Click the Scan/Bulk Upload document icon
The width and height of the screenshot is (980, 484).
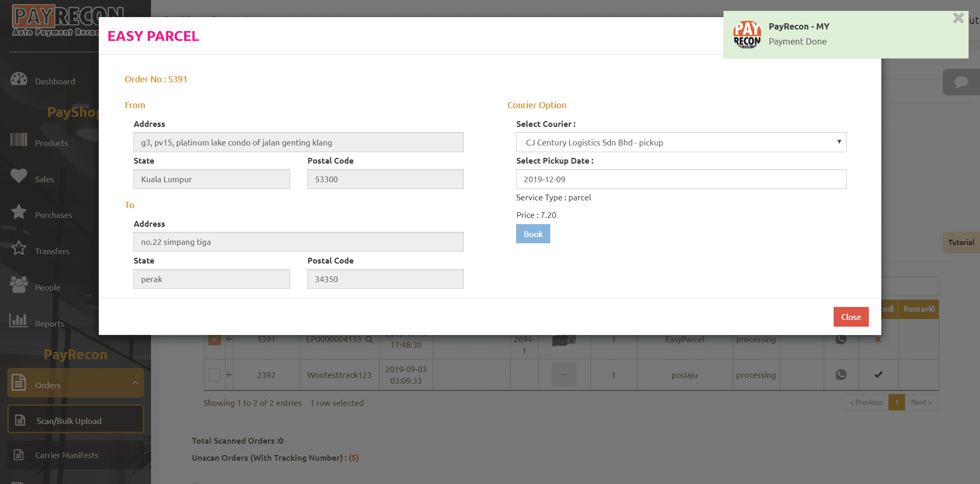point(20,420)
